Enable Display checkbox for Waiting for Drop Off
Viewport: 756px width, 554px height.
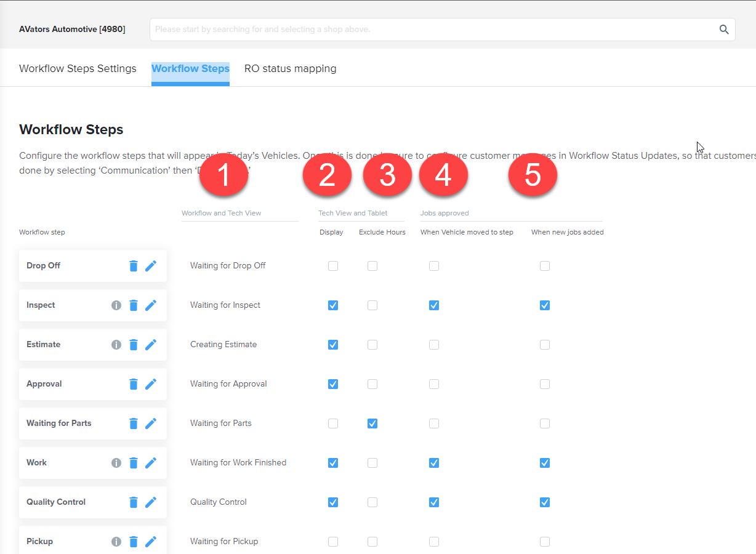point(333,265)
